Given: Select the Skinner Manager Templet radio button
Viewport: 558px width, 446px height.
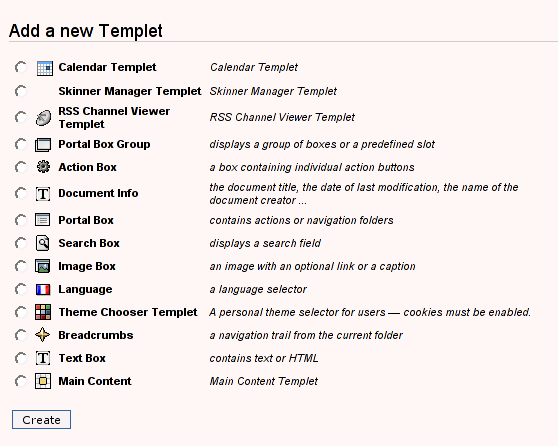Looking at the screenshot, I should (21, 91).
